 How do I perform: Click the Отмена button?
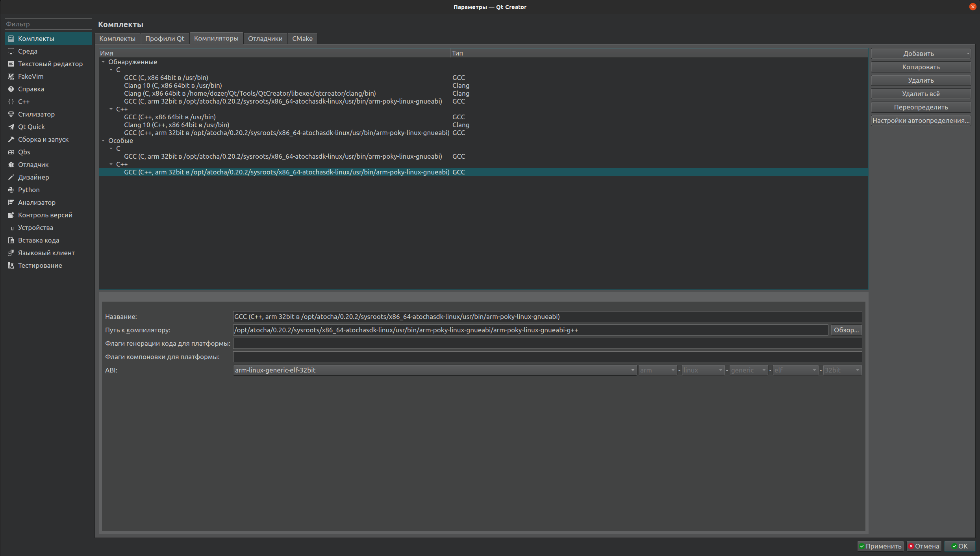point(924,546)
